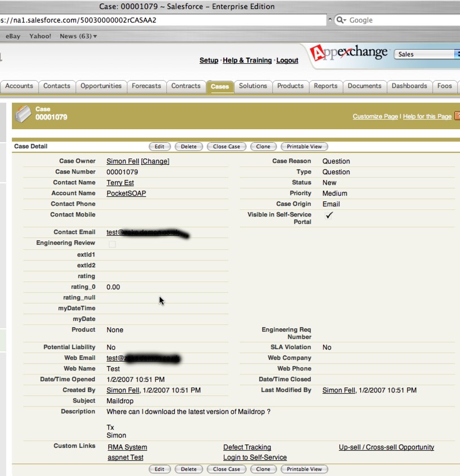Click the Subject value Maildrop
Image resolution: width=460 pixels, height=476 pixels.
point(120,401)
